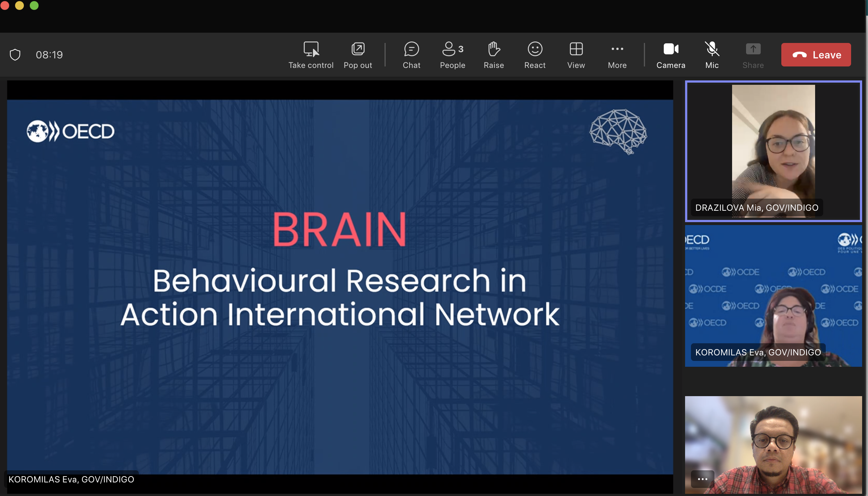868x496 pixels.
Task: Click Take control of shared screen
Action: [311, 55]
